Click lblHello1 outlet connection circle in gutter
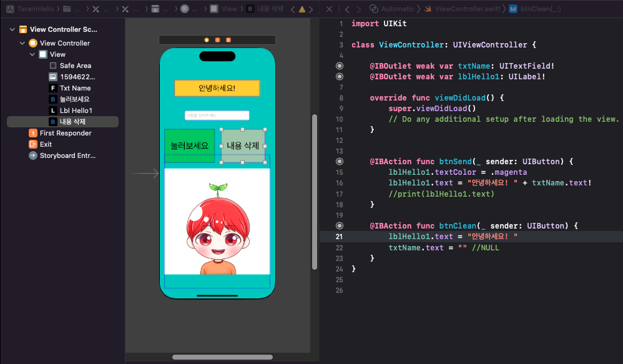Screen dimensions: 623x364 pyautogui.click(x=340, y=76)
